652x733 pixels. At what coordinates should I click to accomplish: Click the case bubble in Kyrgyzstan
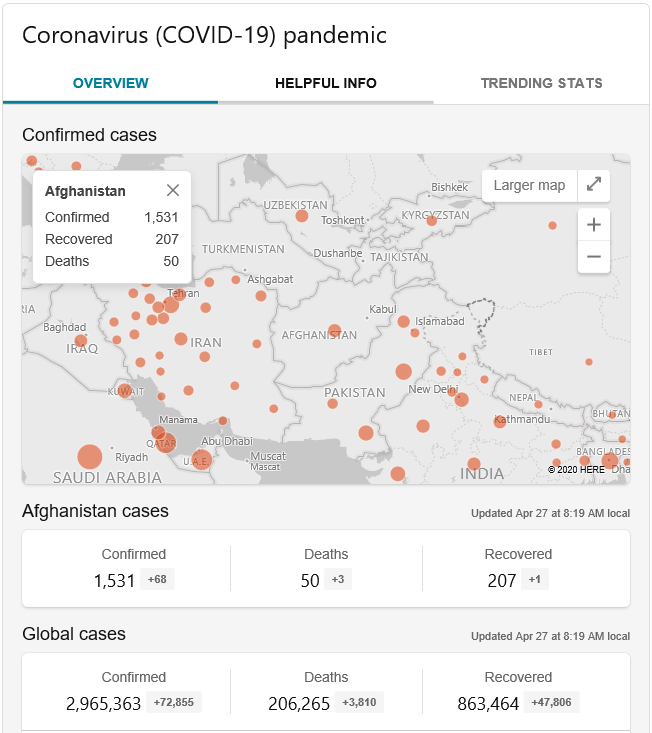431,221
